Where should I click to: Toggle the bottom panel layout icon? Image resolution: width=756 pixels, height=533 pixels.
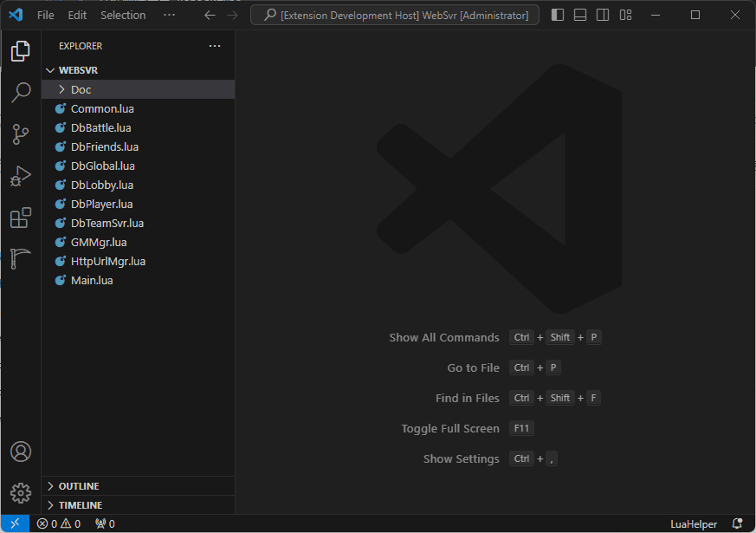580,15
